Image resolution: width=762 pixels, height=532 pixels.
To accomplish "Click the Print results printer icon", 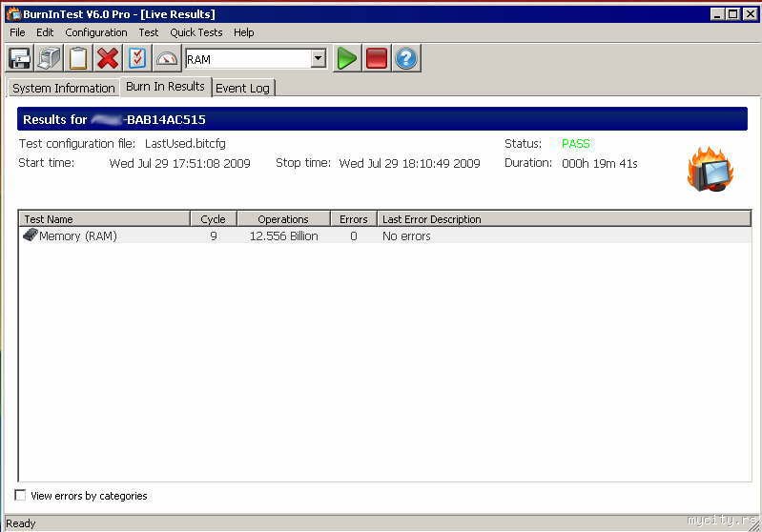I will coord(50,59).
